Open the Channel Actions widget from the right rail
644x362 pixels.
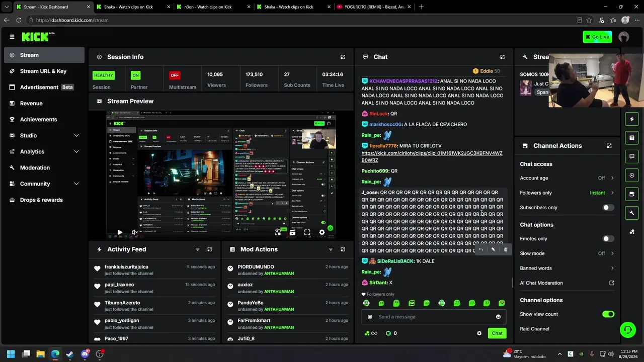point(632,194)
